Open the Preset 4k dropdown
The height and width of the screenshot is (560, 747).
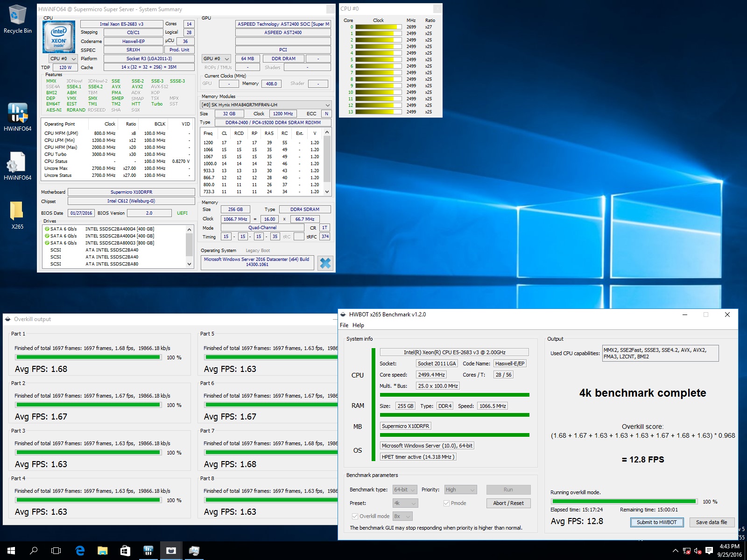405,503
